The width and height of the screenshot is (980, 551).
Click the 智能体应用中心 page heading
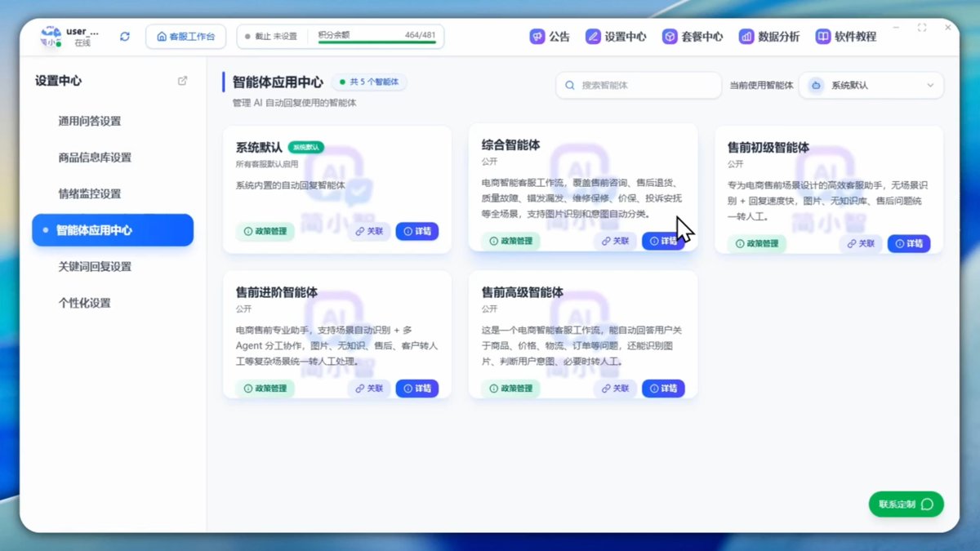click(278, 82)
